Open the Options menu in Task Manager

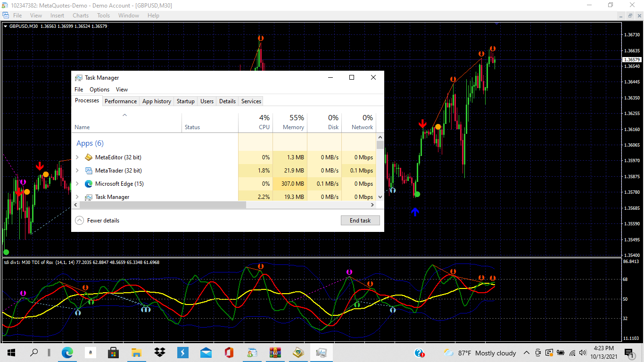(99, 90)
